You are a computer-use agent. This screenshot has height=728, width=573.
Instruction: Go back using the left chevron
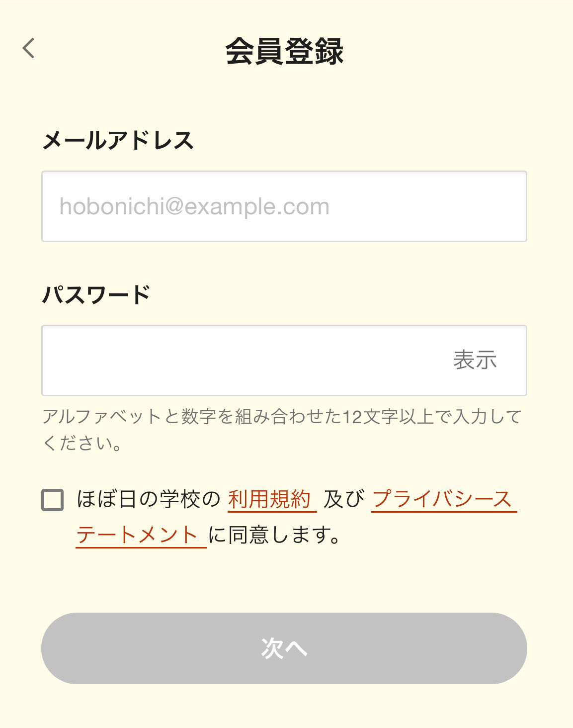[29, 48]
